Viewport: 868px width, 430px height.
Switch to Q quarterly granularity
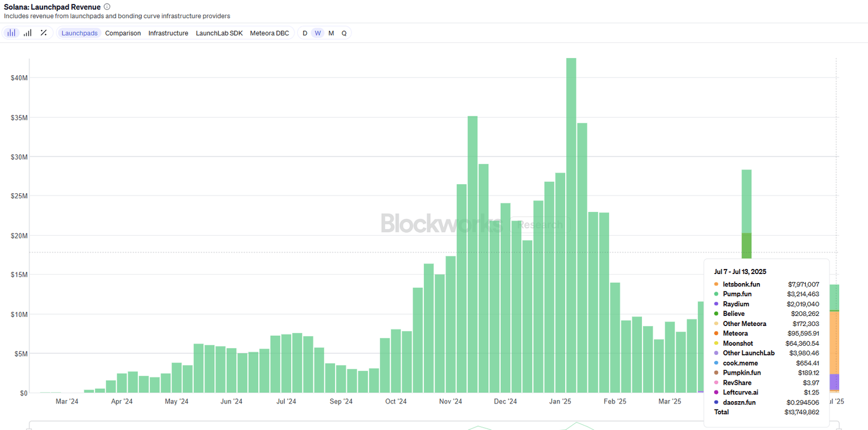[x=344, y=33]
